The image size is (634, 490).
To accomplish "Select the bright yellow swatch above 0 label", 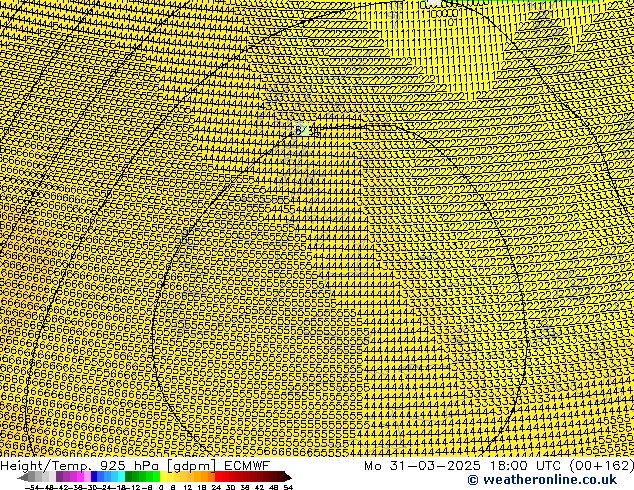I will 163,477.
